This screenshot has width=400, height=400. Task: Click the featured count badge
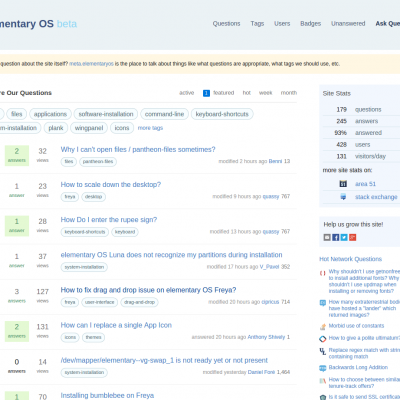click(x=206, y=93)
